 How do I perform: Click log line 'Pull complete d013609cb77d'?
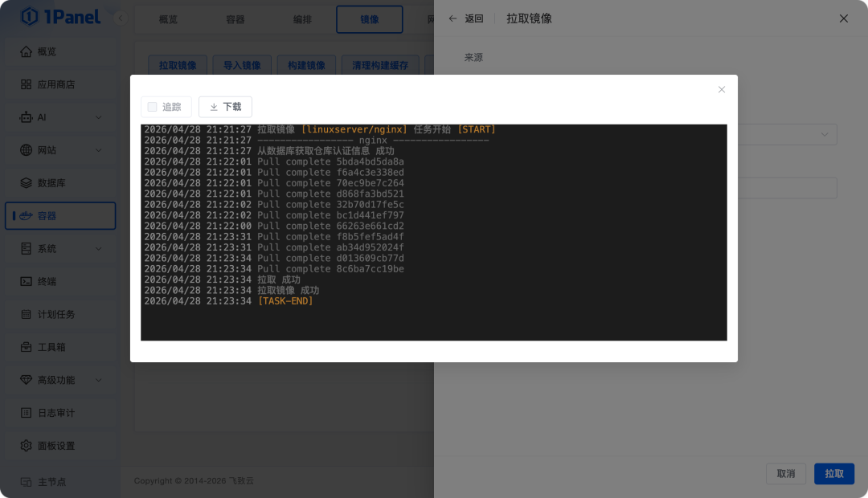274,259
